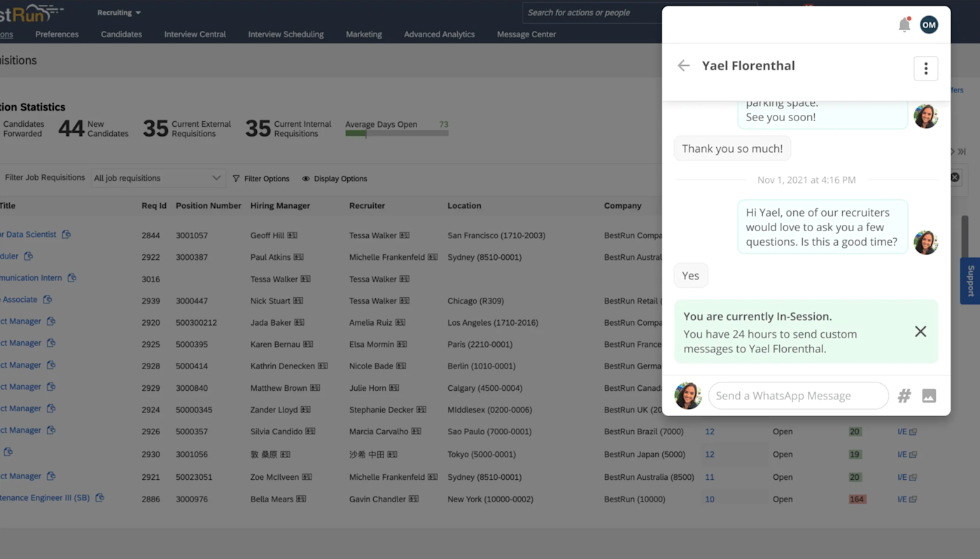Open Display Options
The width and height of the screenshot is (980, 559).
tap(335, 179)
